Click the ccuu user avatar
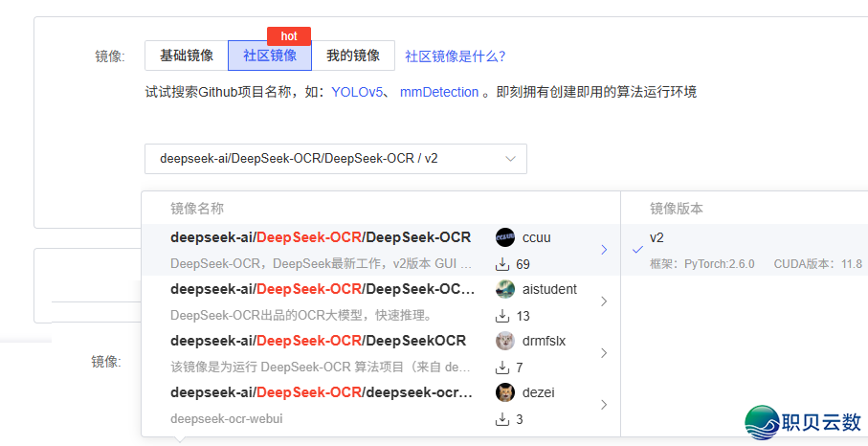This screenshot has height=446, width=868. tap(505, 237)
